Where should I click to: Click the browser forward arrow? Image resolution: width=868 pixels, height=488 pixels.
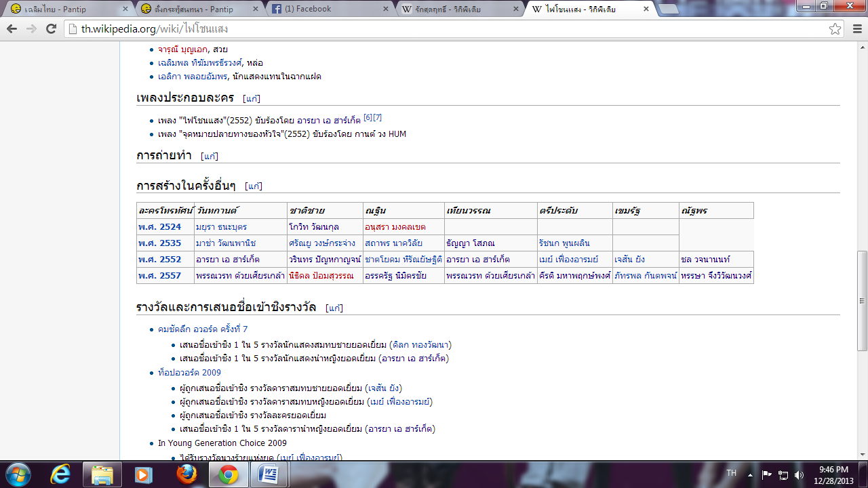[31, 29]
